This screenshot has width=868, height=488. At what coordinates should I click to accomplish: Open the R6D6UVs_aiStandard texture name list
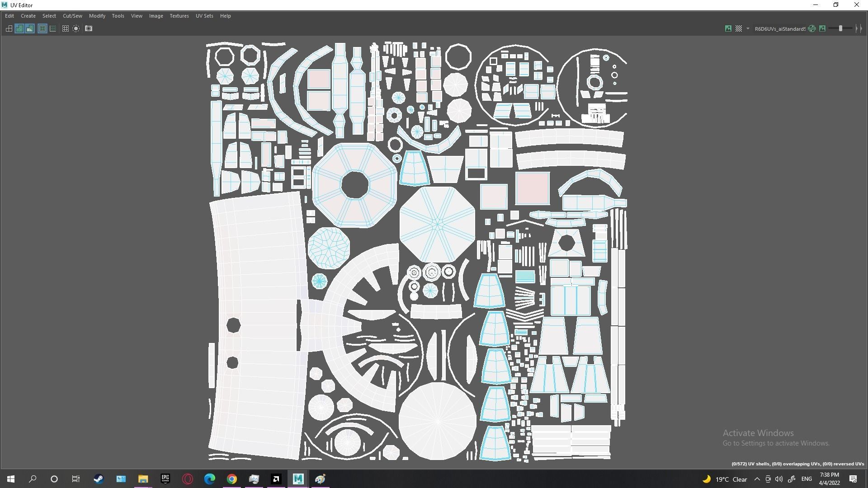click(780, 28)
